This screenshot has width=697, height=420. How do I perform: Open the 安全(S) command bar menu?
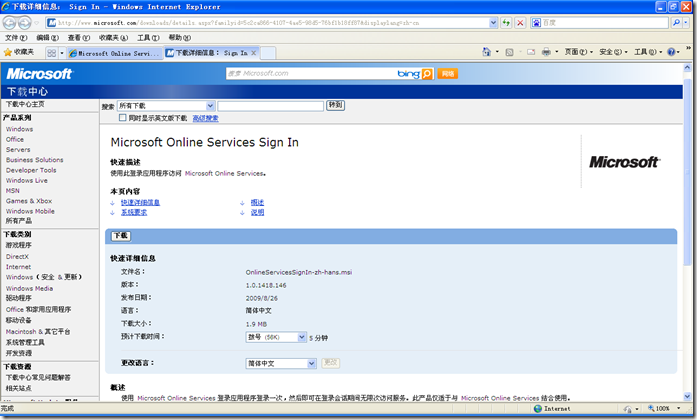(613, 52)
